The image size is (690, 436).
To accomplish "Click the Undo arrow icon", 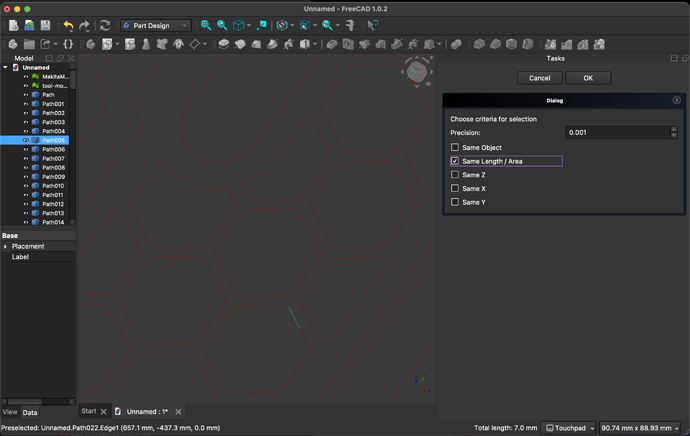I will tap(68, 25).
